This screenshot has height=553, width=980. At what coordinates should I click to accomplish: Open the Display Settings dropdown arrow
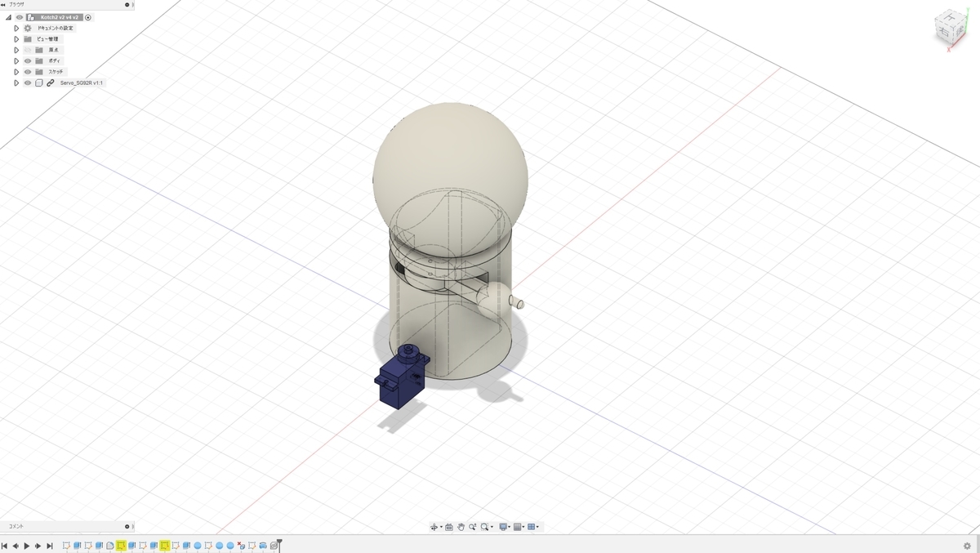pyautogui.click(x=510, y=527)
